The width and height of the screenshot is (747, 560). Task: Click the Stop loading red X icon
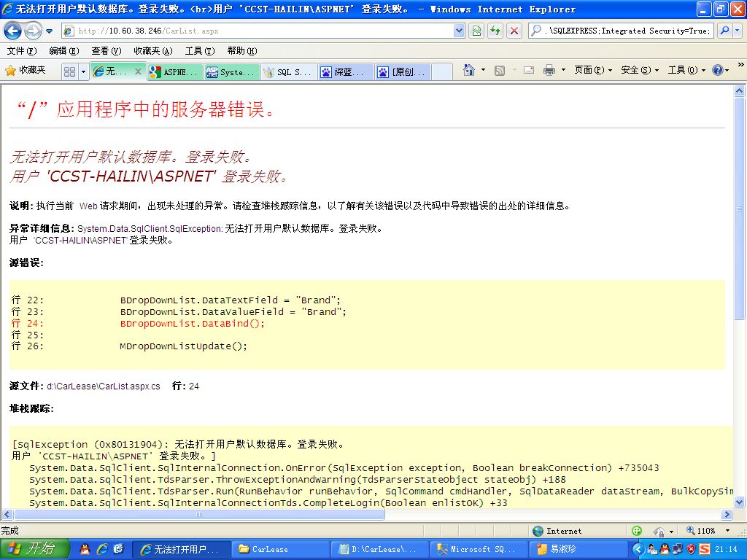[x=514, y=31]
